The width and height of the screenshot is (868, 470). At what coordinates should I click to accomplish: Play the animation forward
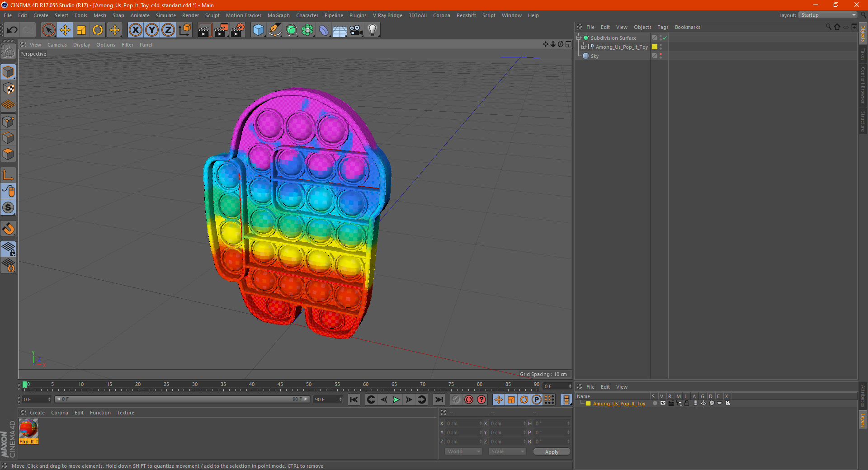(396, 399)
